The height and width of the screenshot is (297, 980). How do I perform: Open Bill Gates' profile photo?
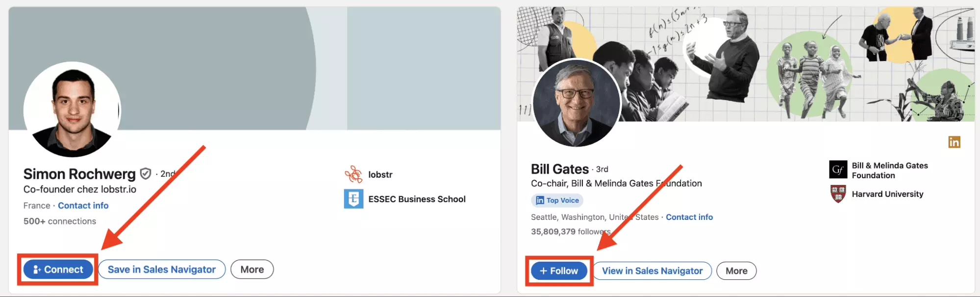point(577,102)
